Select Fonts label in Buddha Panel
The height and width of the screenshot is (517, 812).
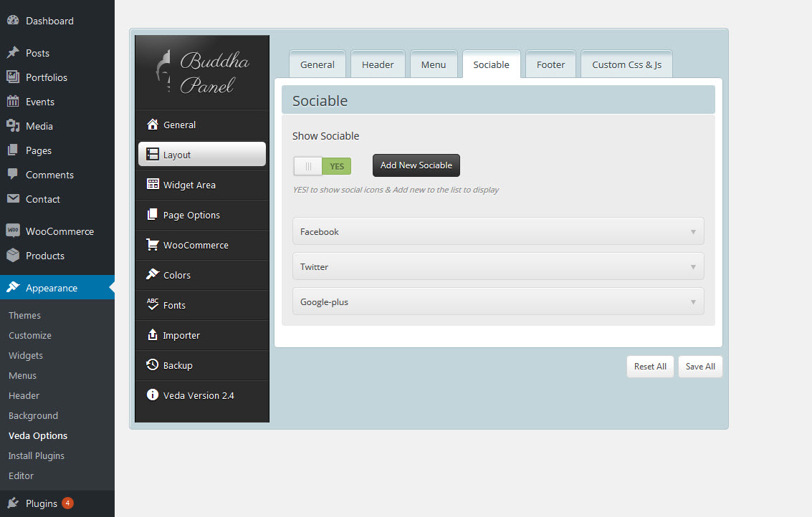coord(174,305)
